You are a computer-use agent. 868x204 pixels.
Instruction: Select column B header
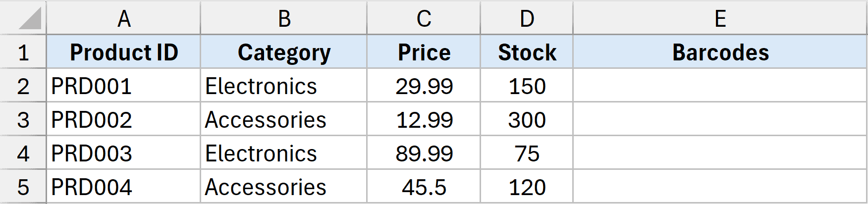click(x=284, y=19)
